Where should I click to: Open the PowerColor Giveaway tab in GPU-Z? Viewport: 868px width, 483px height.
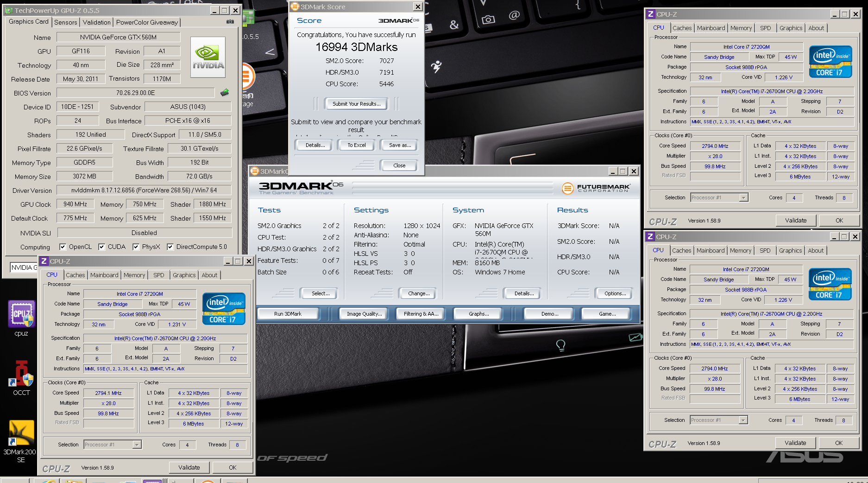pos(147,22)
